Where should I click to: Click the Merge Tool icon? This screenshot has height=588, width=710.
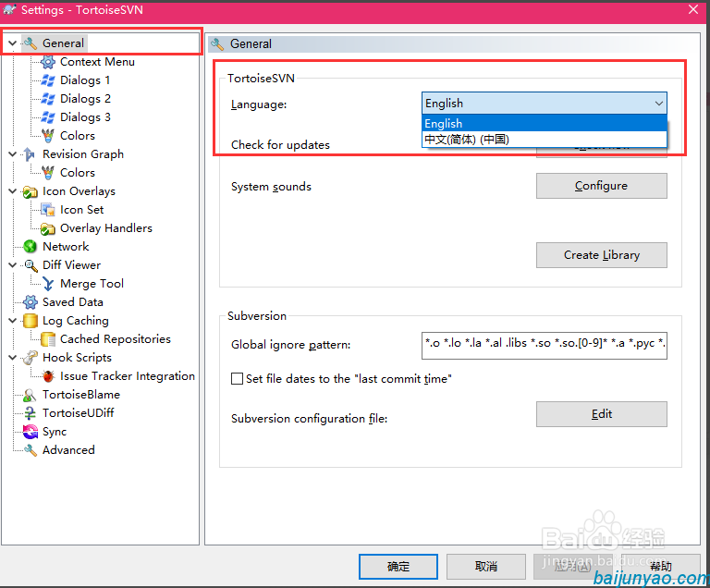pos(48,284)
